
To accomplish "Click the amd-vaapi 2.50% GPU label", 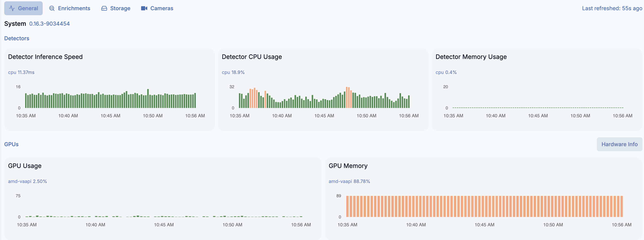I will tap(27, 181).
